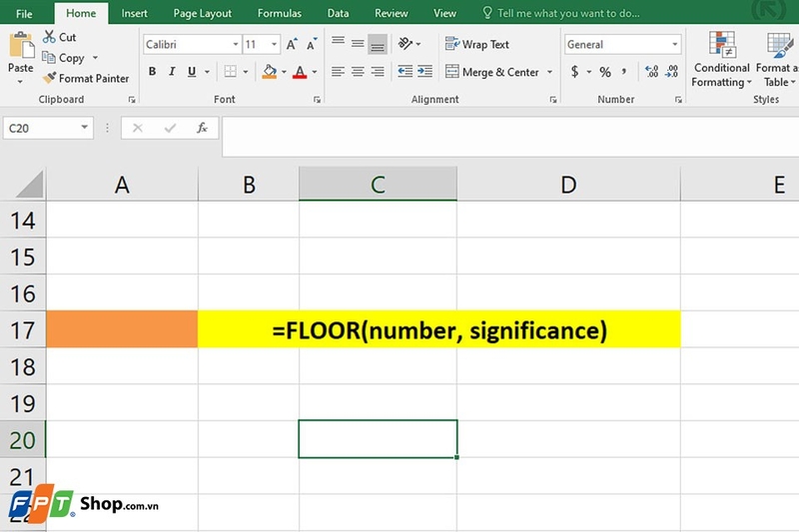Open Conditional Formatting menu
The width and height of the screenshot is (799, 532).
tap(721, 59)
